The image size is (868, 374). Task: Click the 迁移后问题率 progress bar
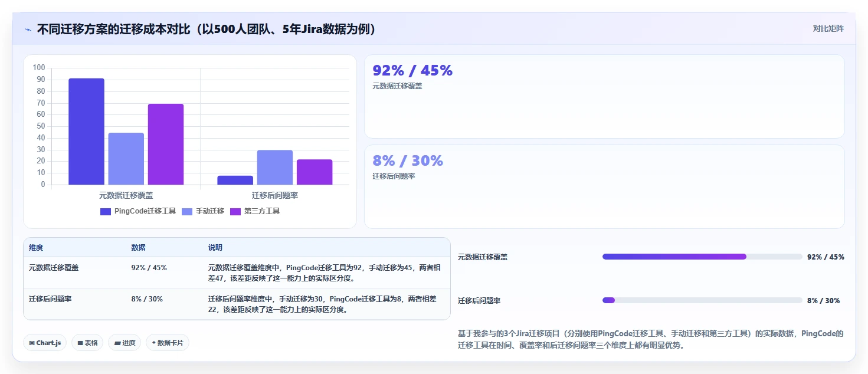click(x=702, y=300)
